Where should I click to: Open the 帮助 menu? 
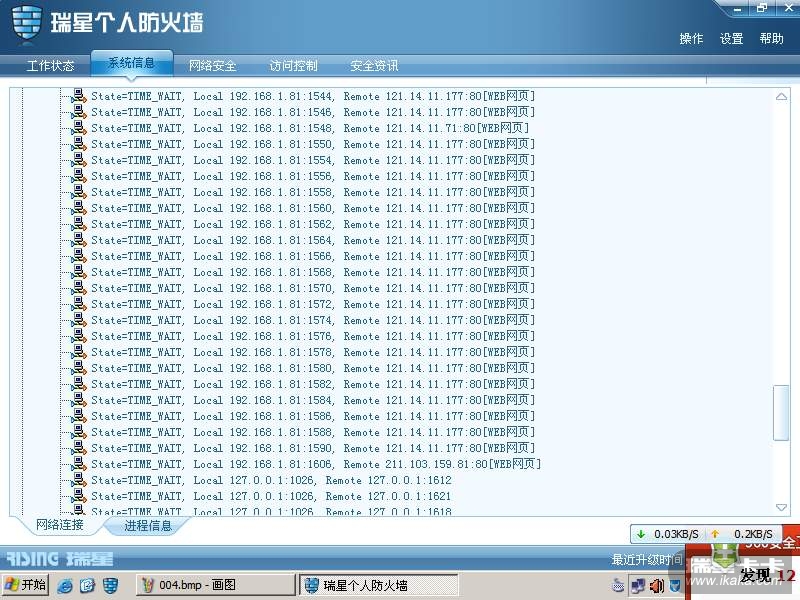pyautogui.click(x=771, y=39)
